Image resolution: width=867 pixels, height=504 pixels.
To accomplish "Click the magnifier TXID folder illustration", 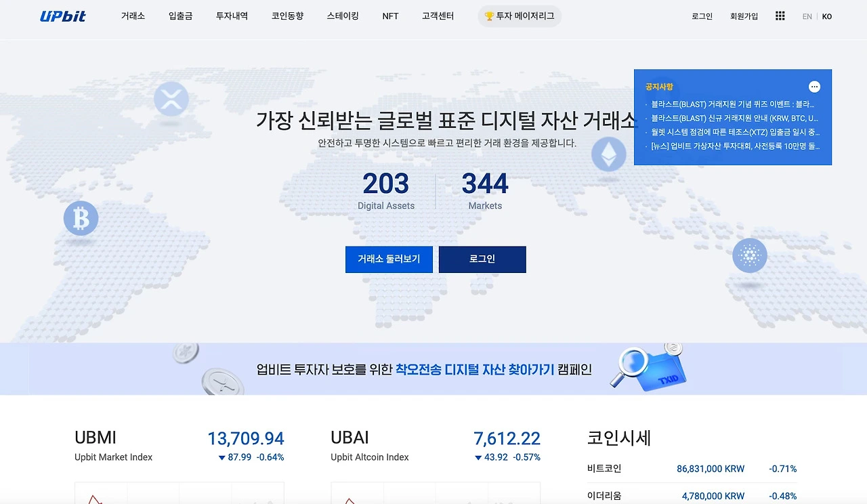I will coord(649,369).
